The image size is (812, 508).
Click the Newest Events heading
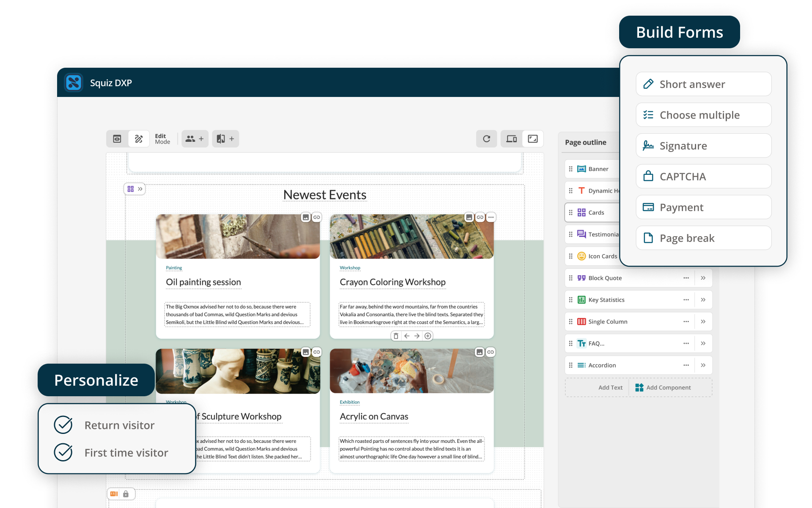coord(325,195)
